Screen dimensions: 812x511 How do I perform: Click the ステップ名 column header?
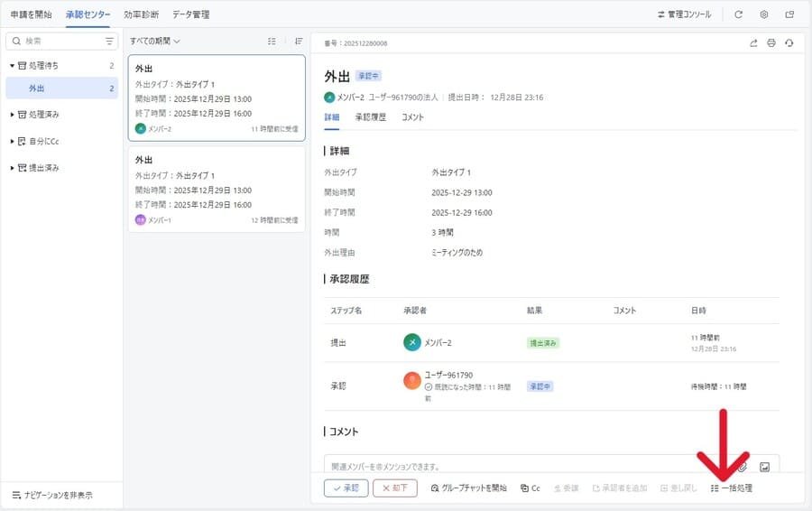click(x=346, y=311)
